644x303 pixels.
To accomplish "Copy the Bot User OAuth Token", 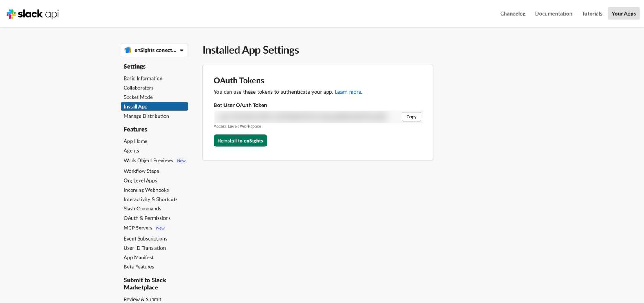I will 412,117.
